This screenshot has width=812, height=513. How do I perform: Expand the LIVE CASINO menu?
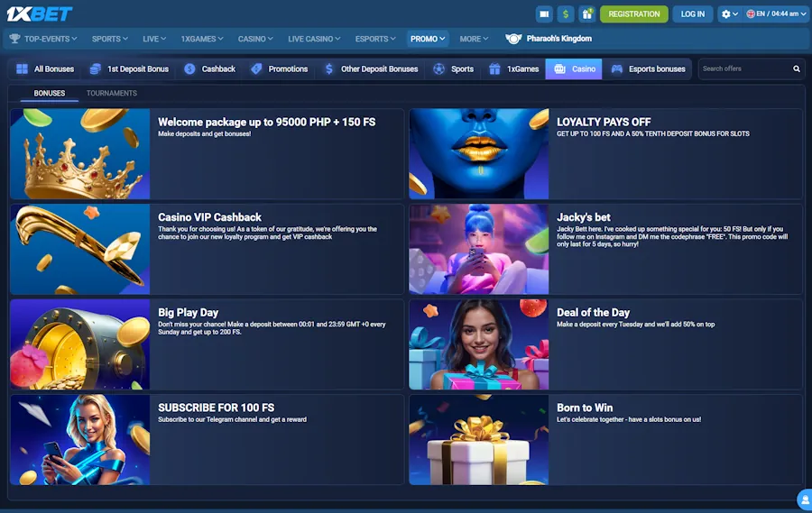pos(314,39)
